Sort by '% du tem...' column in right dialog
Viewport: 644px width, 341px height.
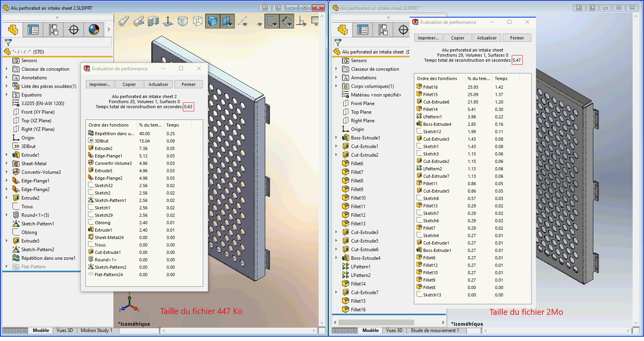(478, 79)
